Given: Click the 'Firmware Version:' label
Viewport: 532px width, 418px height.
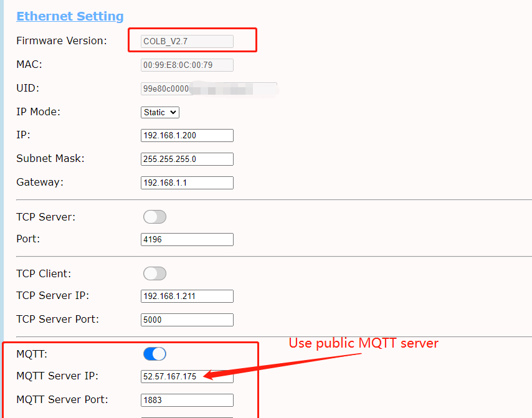Looking at the screenshot, I should point(62,41).
